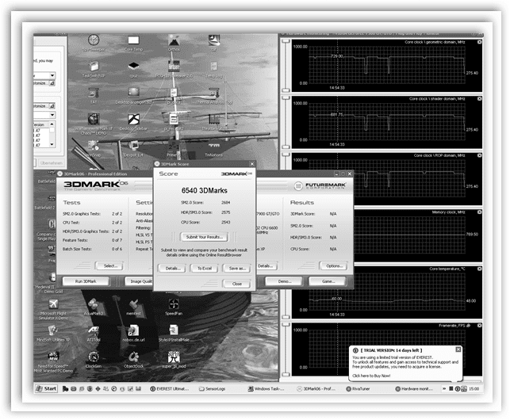Click the Image Quality button in 3DMark06

[x=140, y=281]
